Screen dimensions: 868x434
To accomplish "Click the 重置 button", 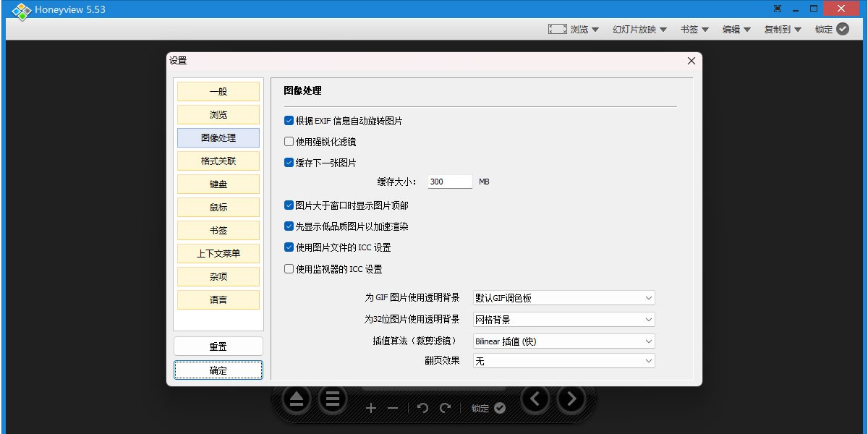I will [218, 346].
